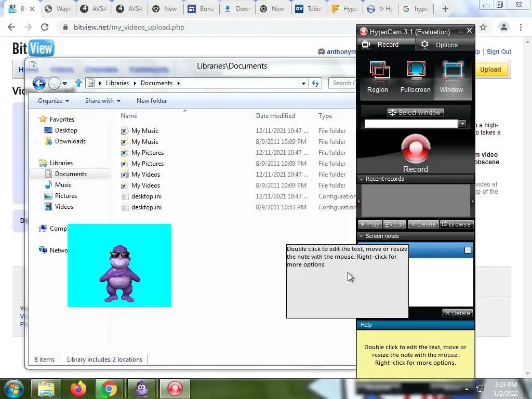The image size is (532, 399).
Task: Collapse the Recent records section
Action: pyautogui.click(x=362, y=179)
